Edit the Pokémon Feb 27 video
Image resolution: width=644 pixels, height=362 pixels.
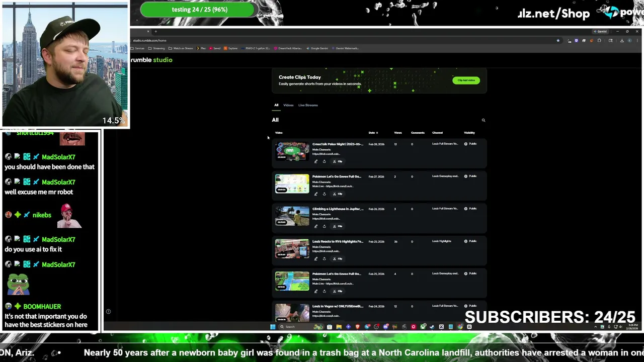[316, 194]
